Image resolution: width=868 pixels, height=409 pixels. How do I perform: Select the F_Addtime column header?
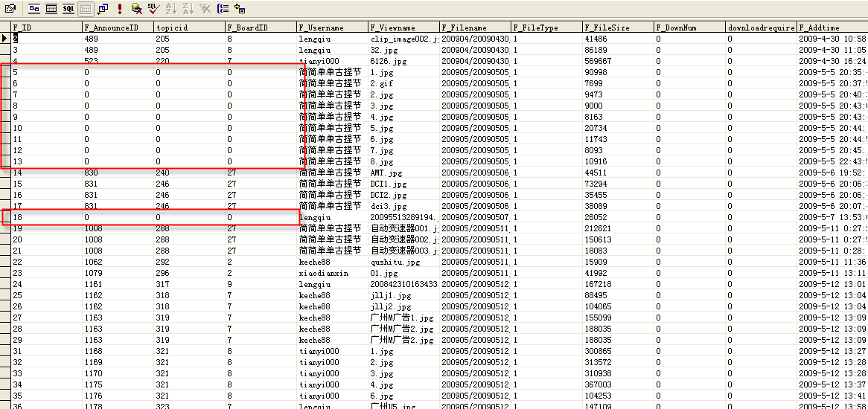[832, 28]
